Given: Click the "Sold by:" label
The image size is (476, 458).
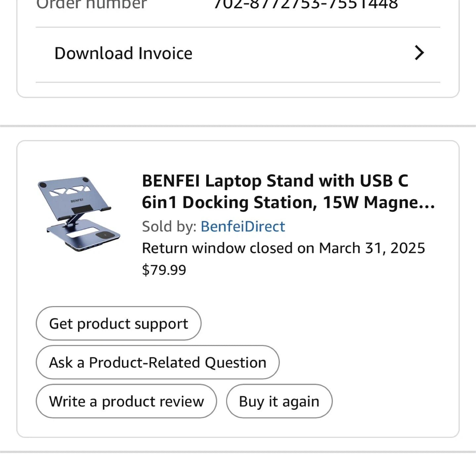Looking at the screenshot, I should 169,227.
